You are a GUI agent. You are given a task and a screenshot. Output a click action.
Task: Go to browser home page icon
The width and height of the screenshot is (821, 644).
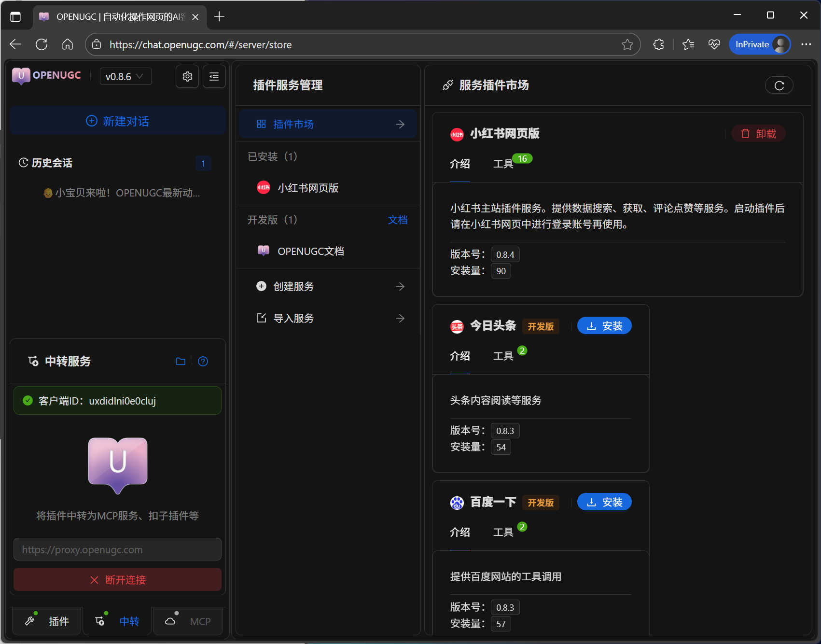[68, 44]
